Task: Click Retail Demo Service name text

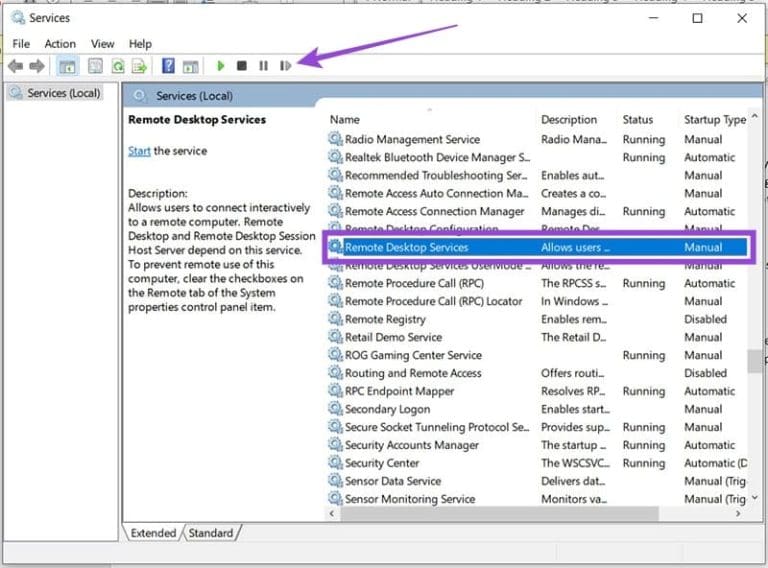Action: [x=393, y=337]
